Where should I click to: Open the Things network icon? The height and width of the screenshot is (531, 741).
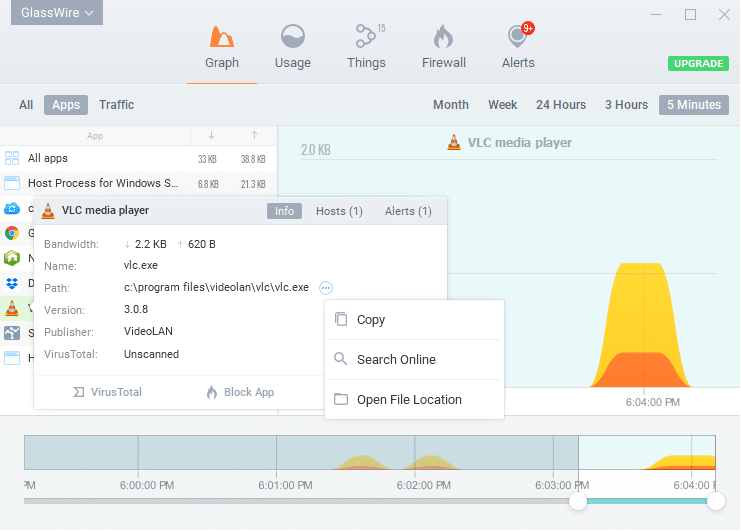click(x=366, y=38)
